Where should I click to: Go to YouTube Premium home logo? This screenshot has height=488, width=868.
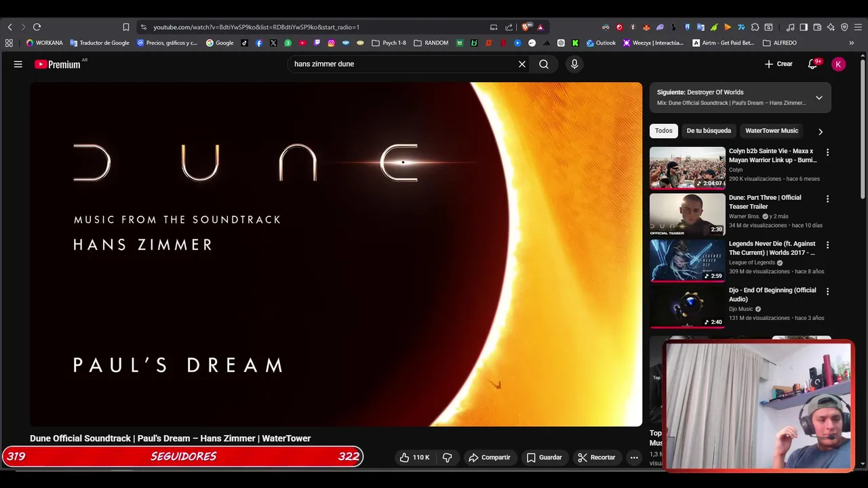(58, 64)
